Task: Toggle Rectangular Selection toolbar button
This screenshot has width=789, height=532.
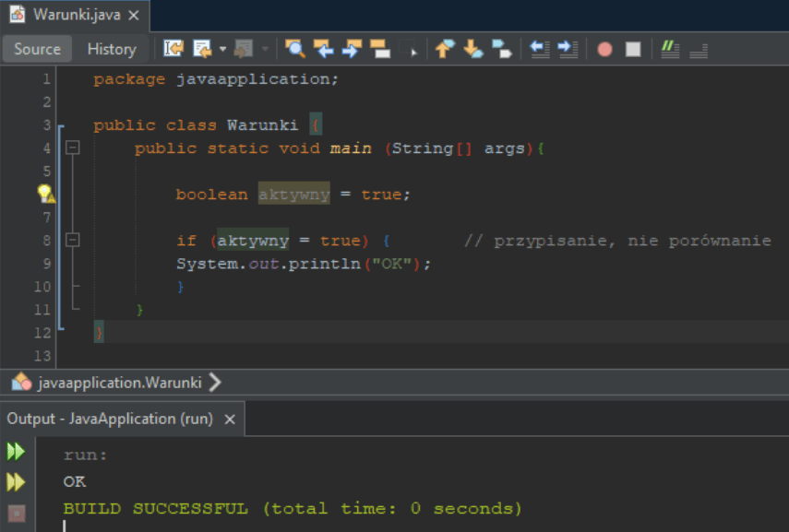Action: [x=412, y=49]
